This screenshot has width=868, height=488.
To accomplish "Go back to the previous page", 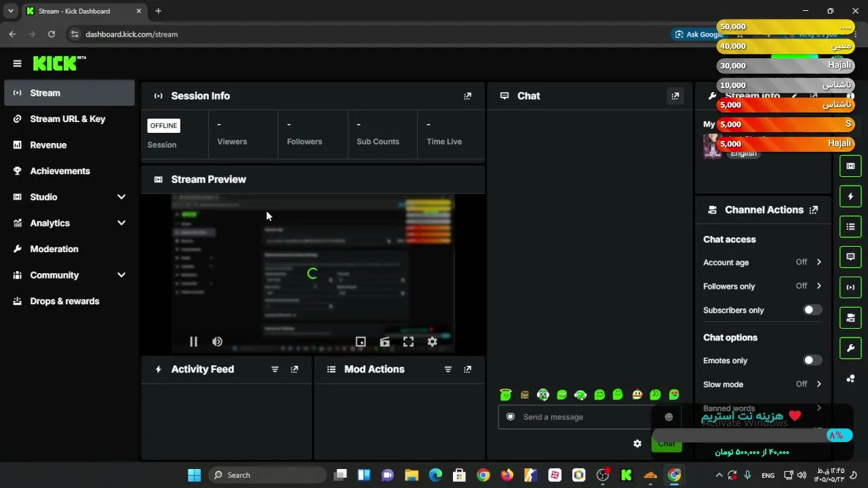I will click(12, 34).
